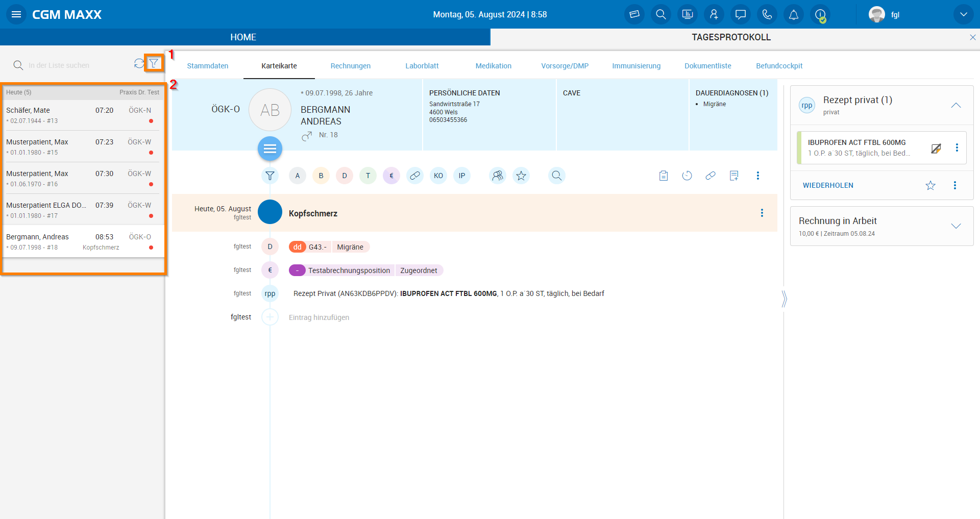Click the star favorites icon in Karteikarte toolbar

[521, 176]
